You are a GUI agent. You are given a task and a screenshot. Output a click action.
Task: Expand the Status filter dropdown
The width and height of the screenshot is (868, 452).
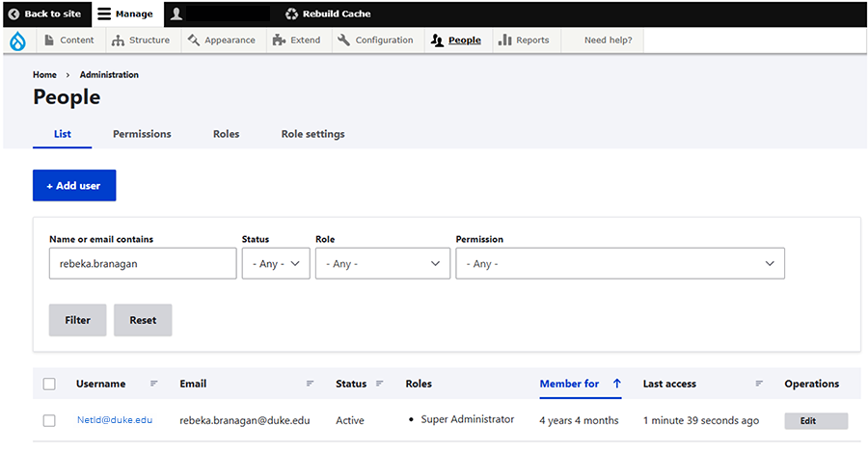coord(276,264)
